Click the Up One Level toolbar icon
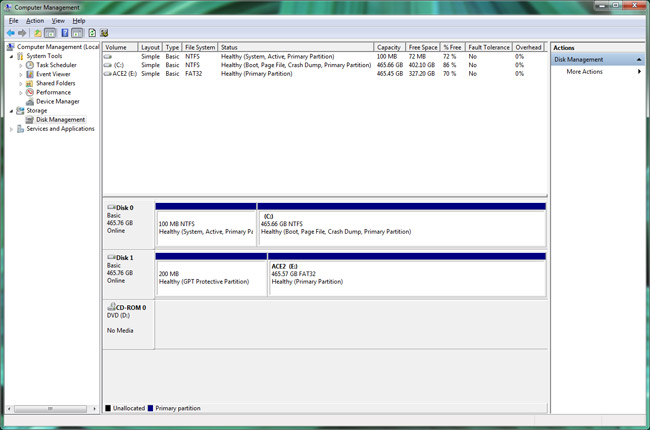Viewport: 650px width, 430px height. 38,33
